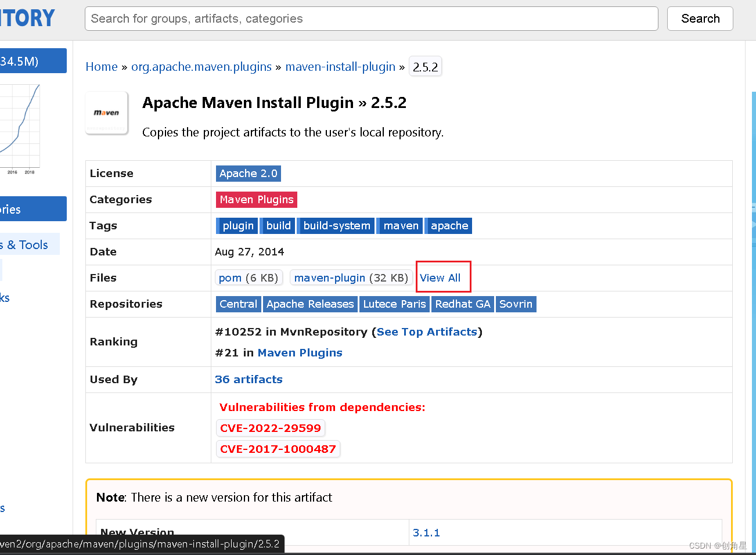Click the MVNREPOSITORY logo
The width and height of the screenshot is (756, 555).
point(26,18)
